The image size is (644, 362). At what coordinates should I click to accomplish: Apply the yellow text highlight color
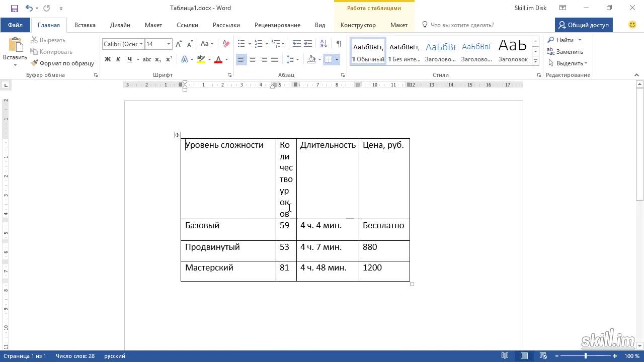click(201, 59)
